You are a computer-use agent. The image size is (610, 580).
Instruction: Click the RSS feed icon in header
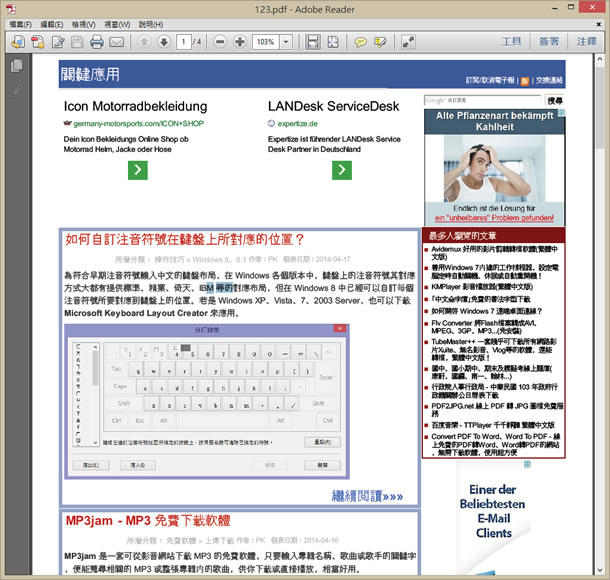coord(525,81)
